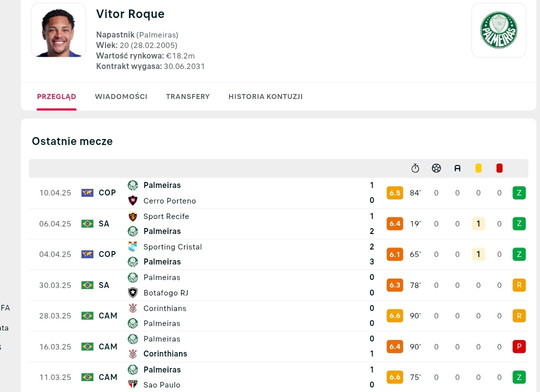Open the Corinthians team link on 28.03.25
540x392 pixels.
(164, 308)
